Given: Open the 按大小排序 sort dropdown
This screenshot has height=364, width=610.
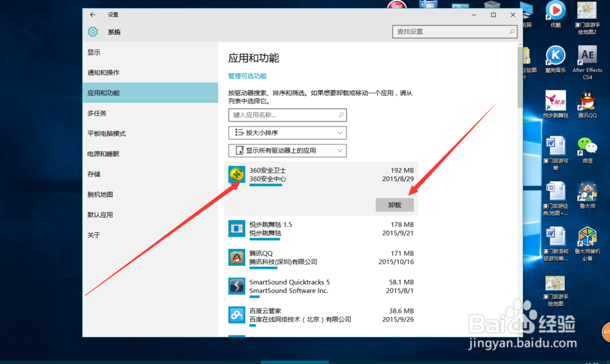Looking at the screenshot, I should (287, 132).
